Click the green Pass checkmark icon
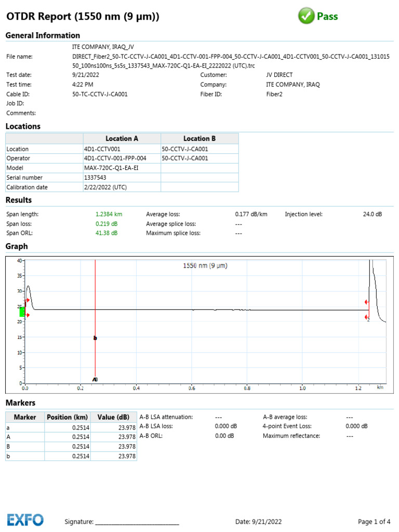The width and height of the screenshot is (399, 532). point(306,16)
